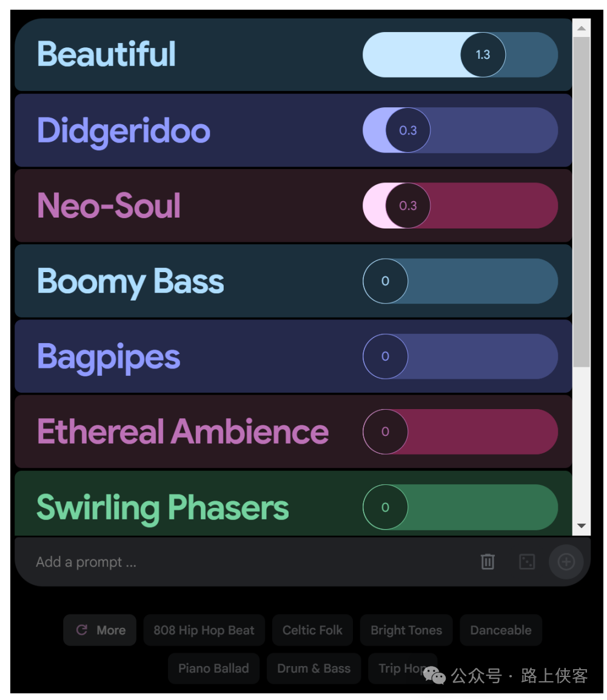Click the trash delete icon

tap(488, 562)
